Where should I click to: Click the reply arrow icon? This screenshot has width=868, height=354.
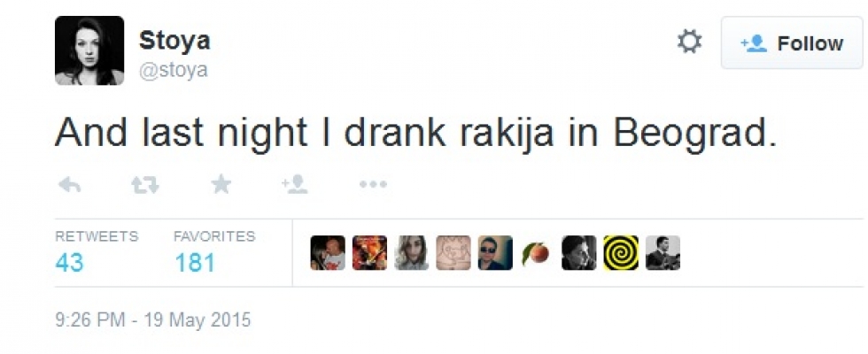click(x=69, y=184)
